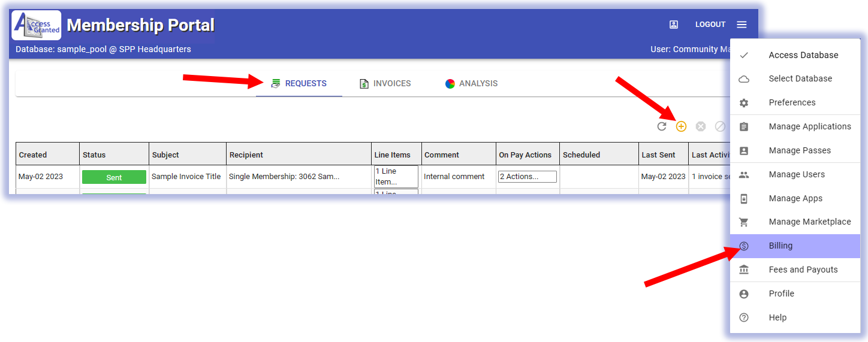Click the disabled cancel circle-slash icon
The image size is (868, 342).
720,126
